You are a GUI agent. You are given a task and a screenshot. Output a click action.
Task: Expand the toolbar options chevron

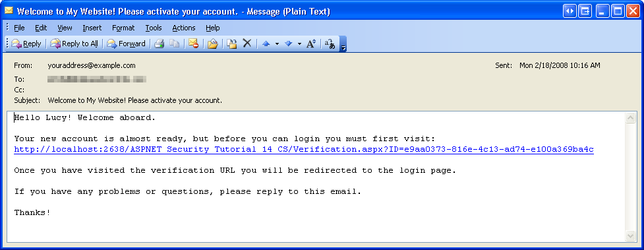pos(343,44)
